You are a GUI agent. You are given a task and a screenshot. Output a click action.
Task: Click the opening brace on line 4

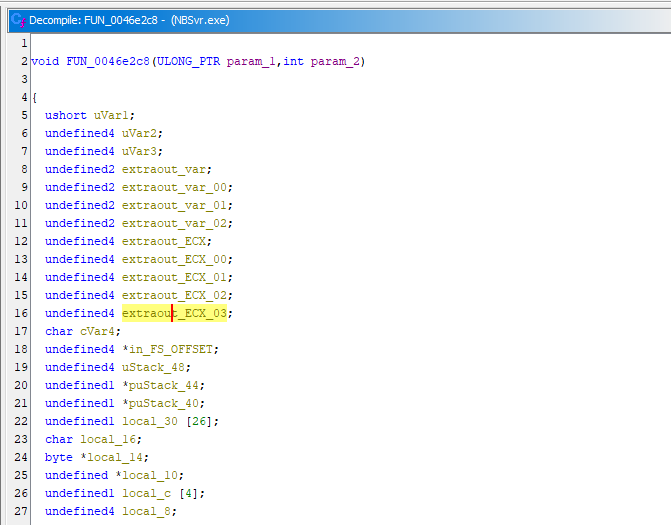point(34,98)
